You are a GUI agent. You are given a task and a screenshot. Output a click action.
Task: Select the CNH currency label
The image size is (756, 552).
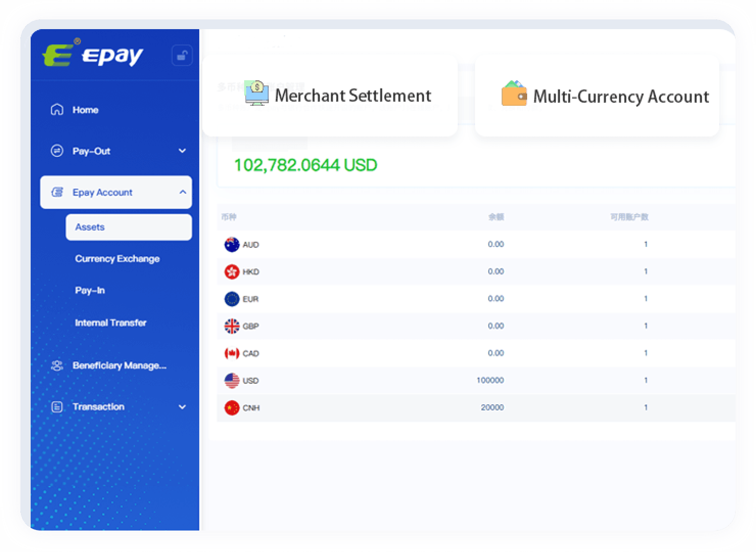(251, 408)
